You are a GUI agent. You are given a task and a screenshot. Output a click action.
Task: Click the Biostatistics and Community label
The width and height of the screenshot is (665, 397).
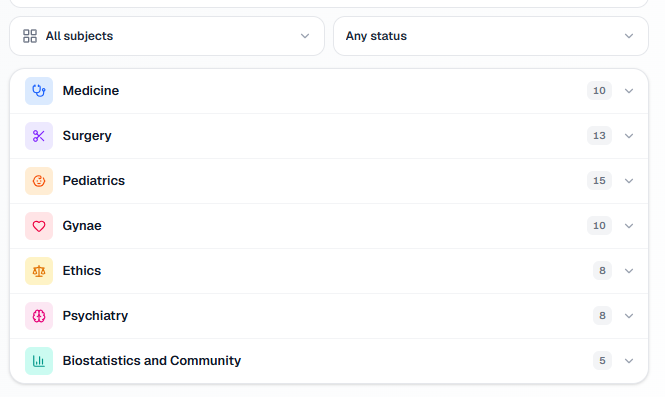pos(152,361)
